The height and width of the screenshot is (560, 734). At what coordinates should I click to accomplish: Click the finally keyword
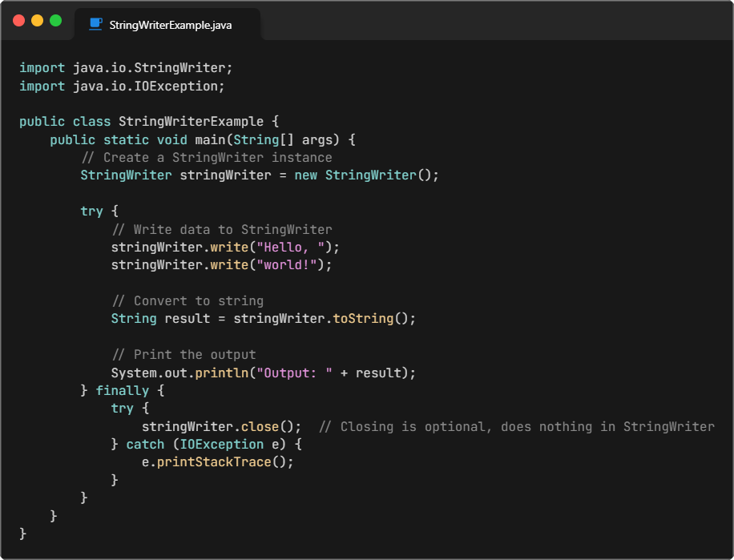(x=122, y=391)
